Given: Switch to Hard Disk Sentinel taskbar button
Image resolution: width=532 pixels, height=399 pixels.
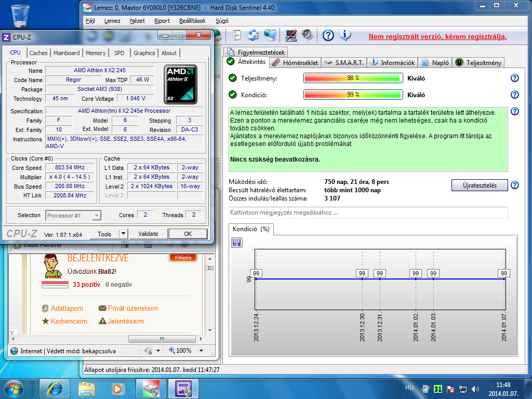Looking at the screenshot, I should click(151, 389).
